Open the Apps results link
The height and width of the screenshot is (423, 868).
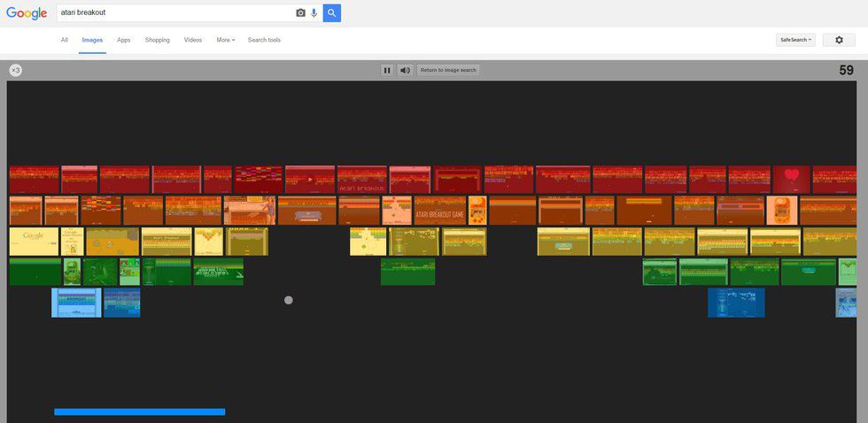point(124,40)
